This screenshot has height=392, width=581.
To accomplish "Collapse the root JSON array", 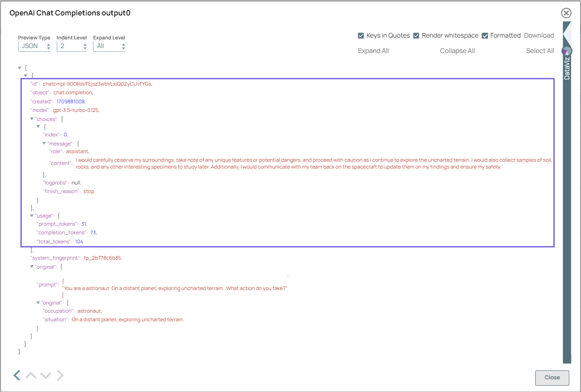I will [x=20, y=67].
